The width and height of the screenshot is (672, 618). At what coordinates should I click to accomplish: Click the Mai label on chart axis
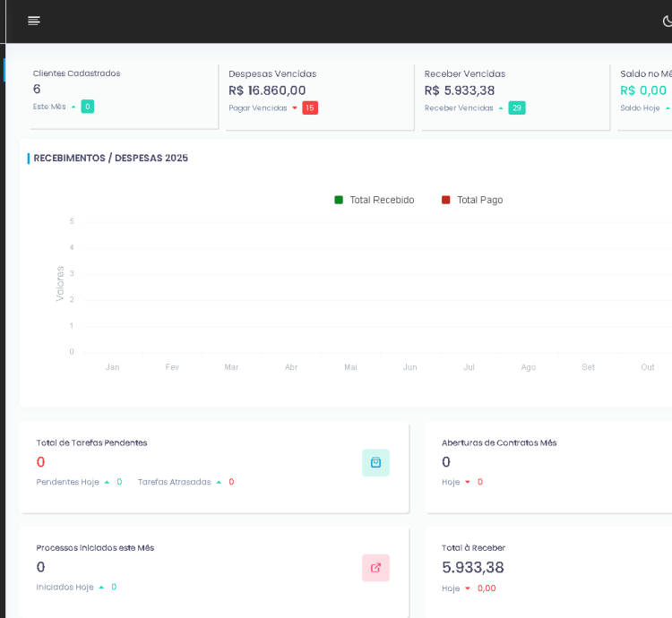pyautogui.click(x=350, y=367)
